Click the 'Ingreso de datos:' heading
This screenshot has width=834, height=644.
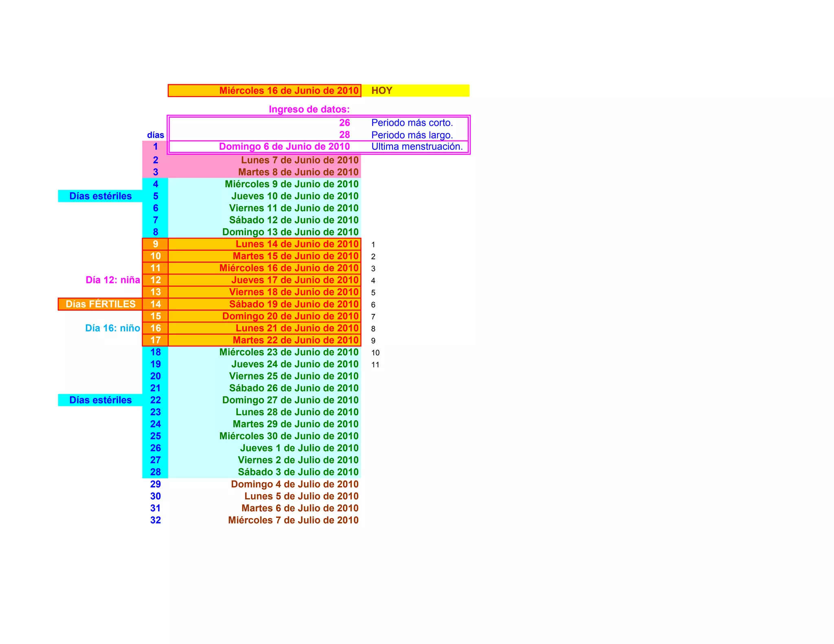(x=309, y=109)
